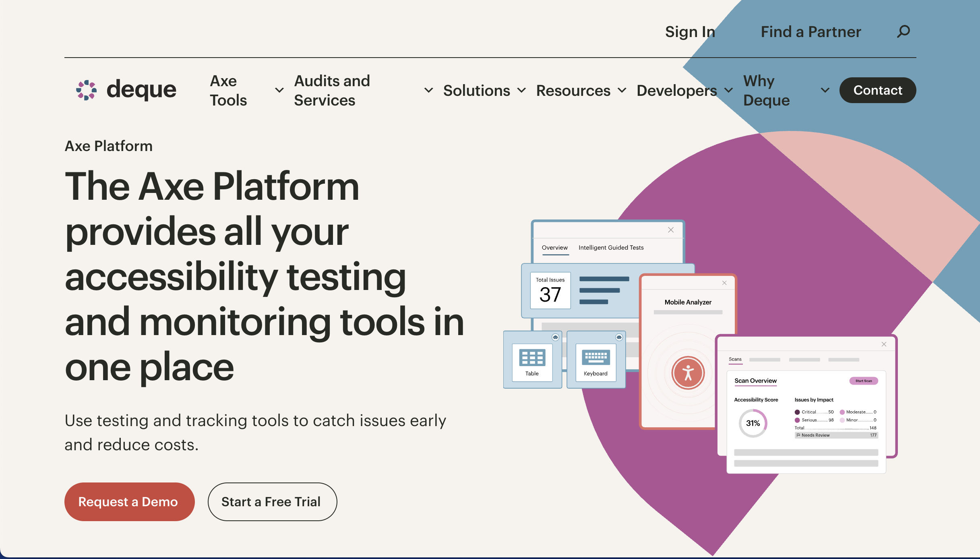Image resolution: width=980 pixels, height=559 pixels.
Task: Open the Solutions dropdown chevron
Action: pyautogui.click(x=521, y=90)
